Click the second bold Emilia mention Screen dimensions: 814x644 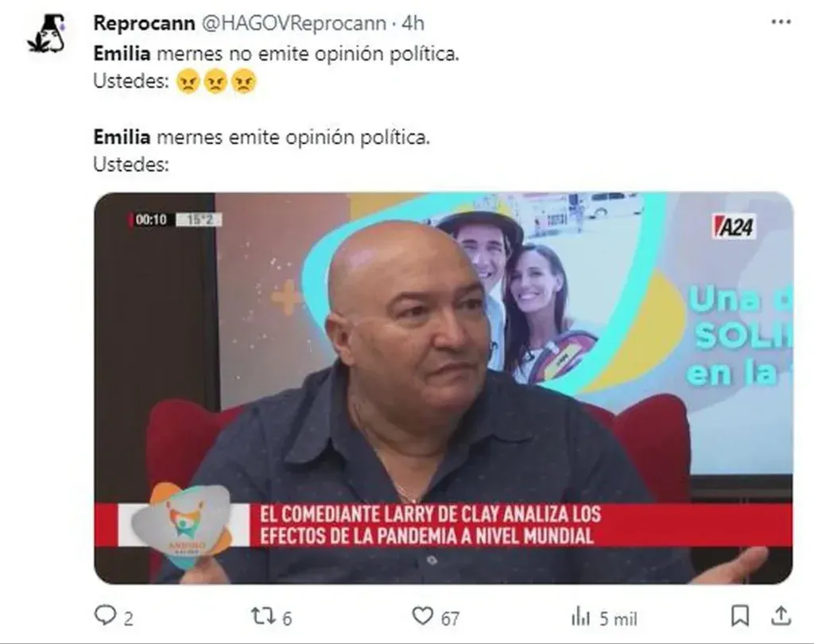122,137
